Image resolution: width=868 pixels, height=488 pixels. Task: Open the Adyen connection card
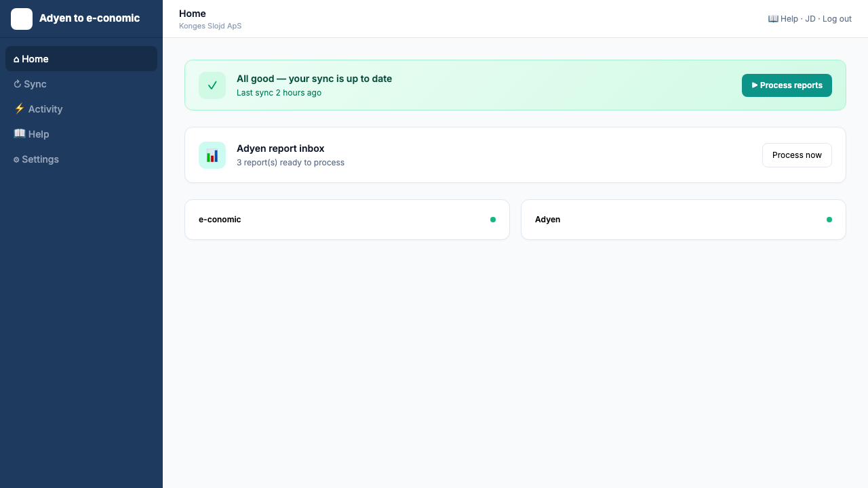pyautogui.click(x=684, y=220)
